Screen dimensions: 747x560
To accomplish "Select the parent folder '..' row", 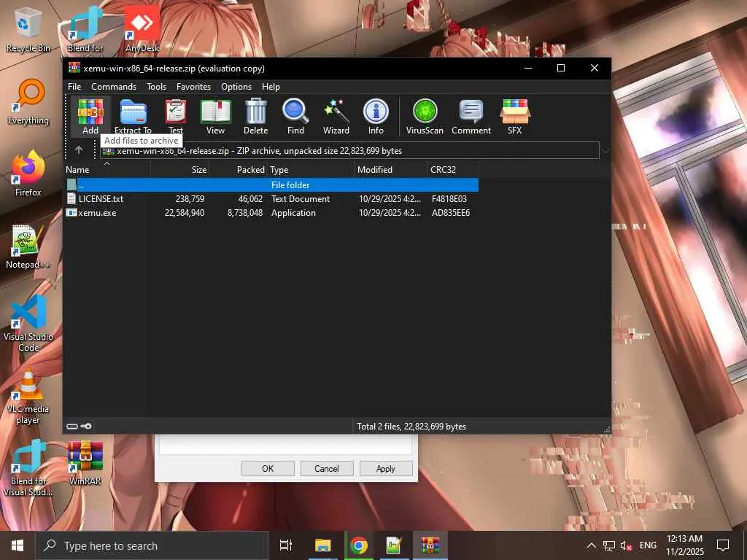I will [271, 184].
